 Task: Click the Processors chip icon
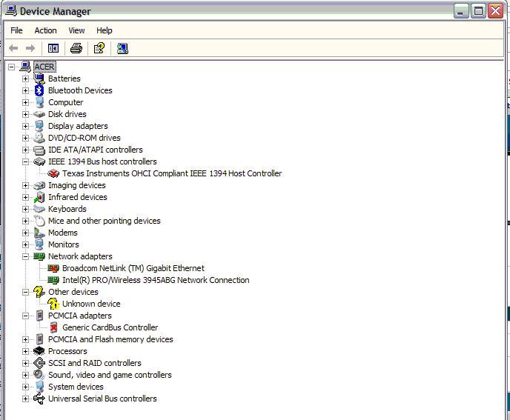pyautogui.click(x=39, y=351)
